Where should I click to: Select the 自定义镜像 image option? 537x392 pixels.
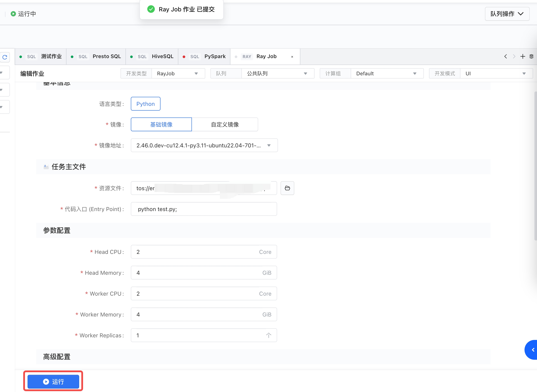[225, 124]
